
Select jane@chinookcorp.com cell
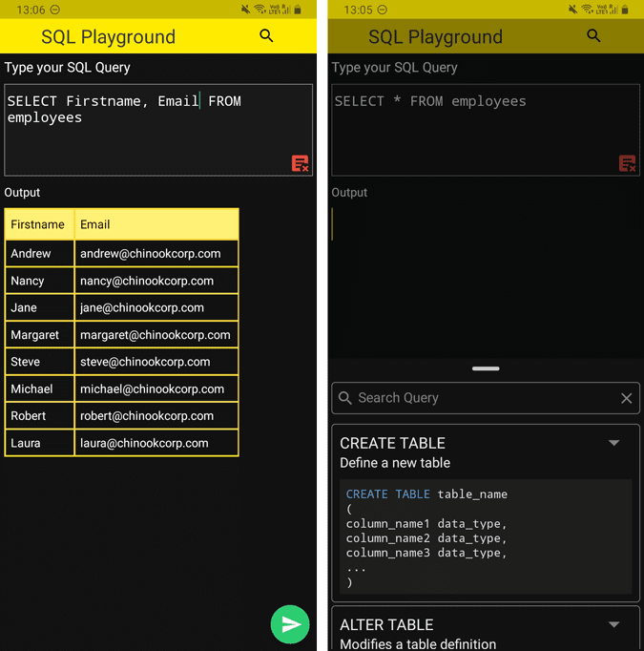click(156, 307)
